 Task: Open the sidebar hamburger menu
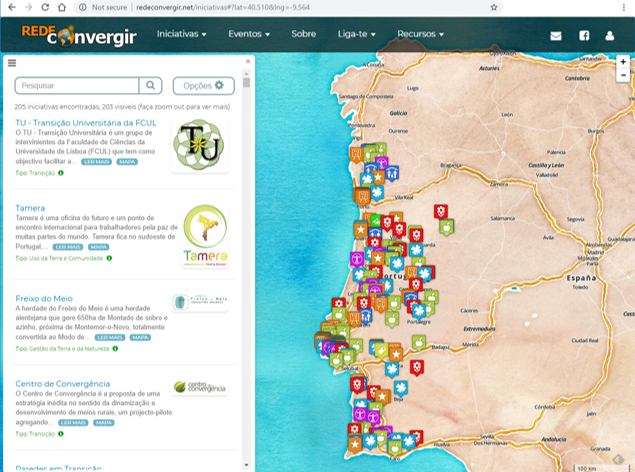(x=12, y=63)
